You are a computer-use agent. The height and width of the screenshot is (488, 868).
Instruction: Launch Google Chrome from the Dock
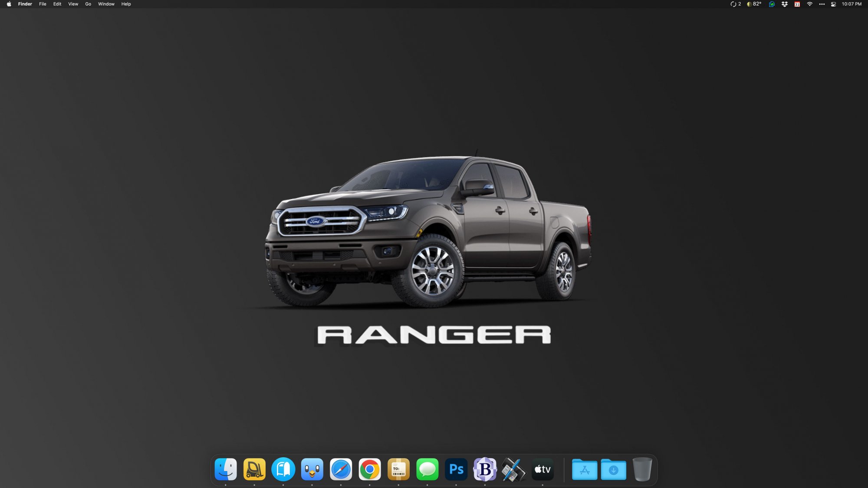point(370,469)
